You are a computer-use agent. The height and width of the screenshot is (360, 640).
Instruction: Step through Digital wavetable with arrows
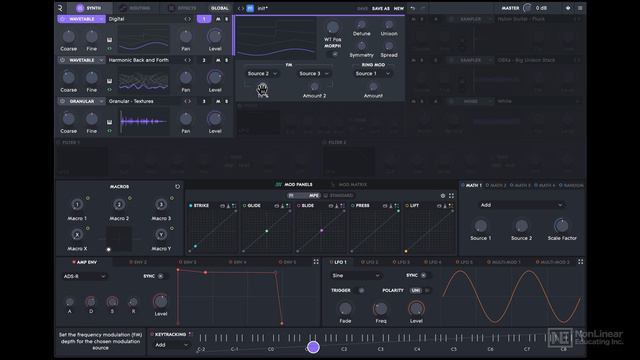187,19
